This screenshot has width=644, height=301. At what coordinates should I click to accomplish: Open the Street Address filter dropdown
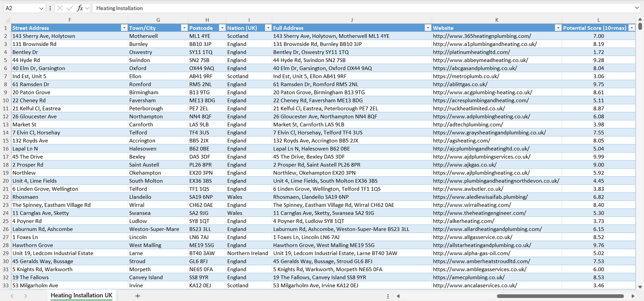(x=124, y=28)
